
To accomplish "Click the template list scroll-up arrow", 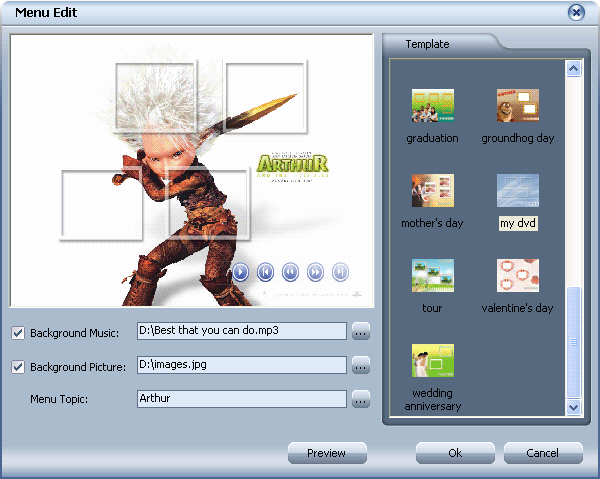I will 573,69.
